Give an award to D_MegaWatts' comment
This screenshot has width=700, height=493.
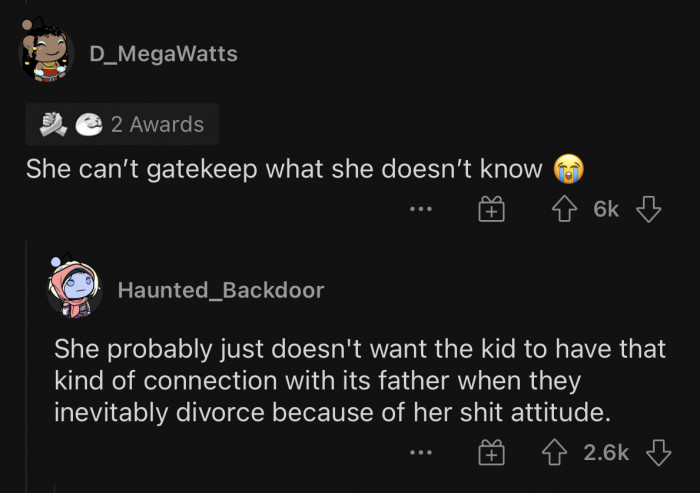click(x=489, y=210)
